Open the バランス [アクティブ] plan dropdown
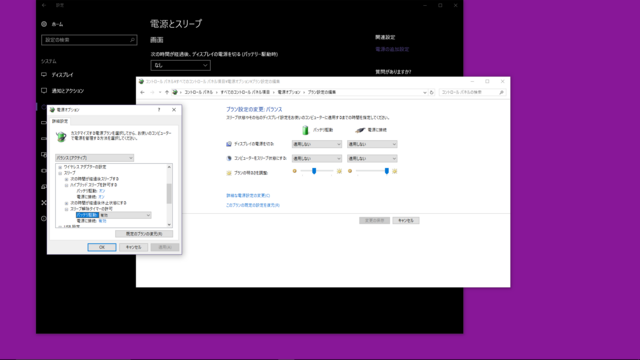 pyautogui.click(x=94, y=158)
